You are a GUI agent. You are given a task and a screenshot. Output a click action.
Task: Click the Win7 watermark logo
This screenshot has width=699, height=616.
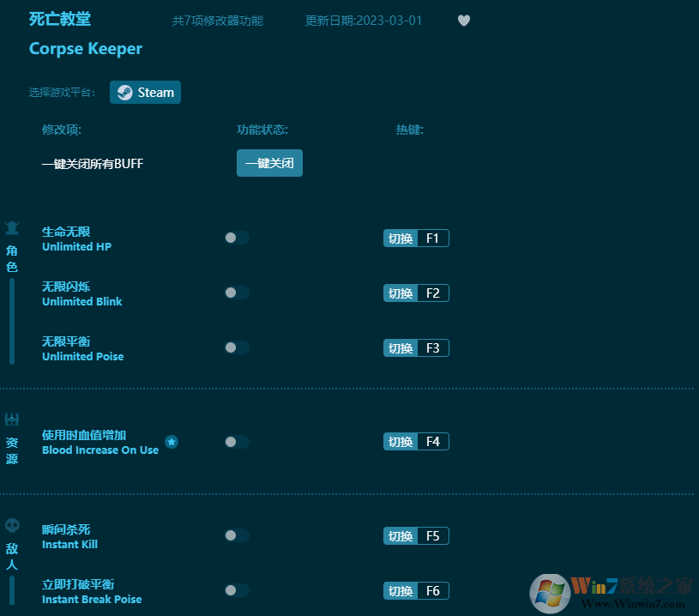pos(551,594)
